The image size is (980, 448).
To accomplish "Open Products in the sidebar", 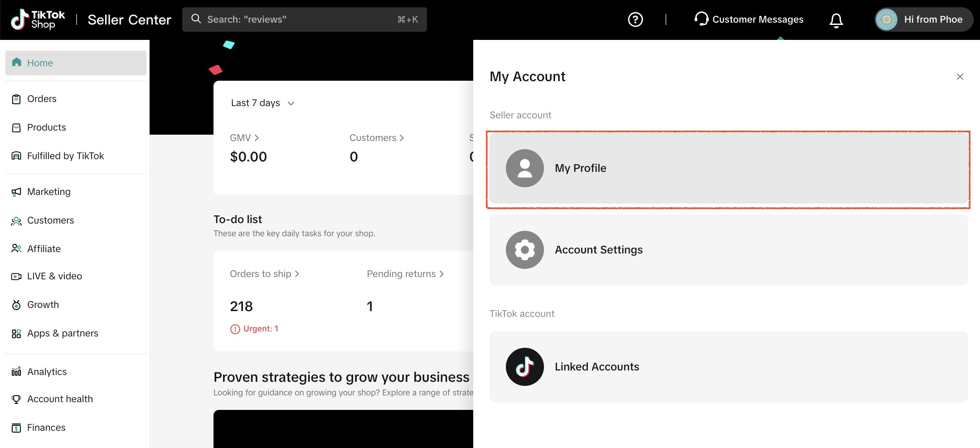I will pos(46,127).
